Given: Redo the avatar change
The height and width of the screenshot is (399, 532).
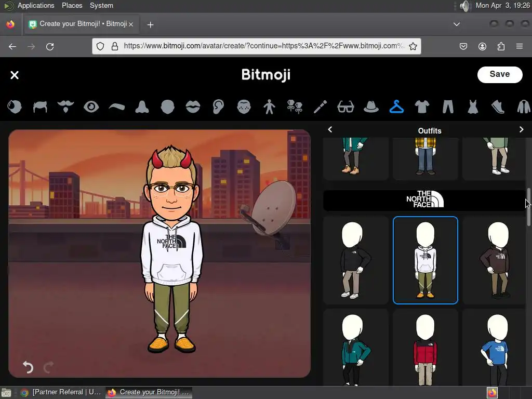Looking at the screenshot, I should pyautogui.click(x=48, y=367).
